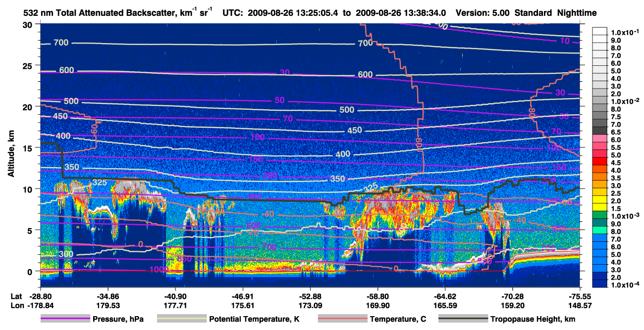Screen dimensions: 644x330
Task: Click latitude value '-75.55'
Action: [580, 295]
